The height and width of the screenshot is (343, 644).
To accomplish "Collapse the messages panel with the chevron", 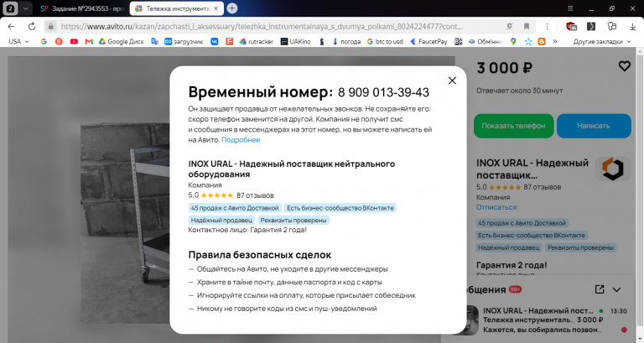I will pos(616,289).
